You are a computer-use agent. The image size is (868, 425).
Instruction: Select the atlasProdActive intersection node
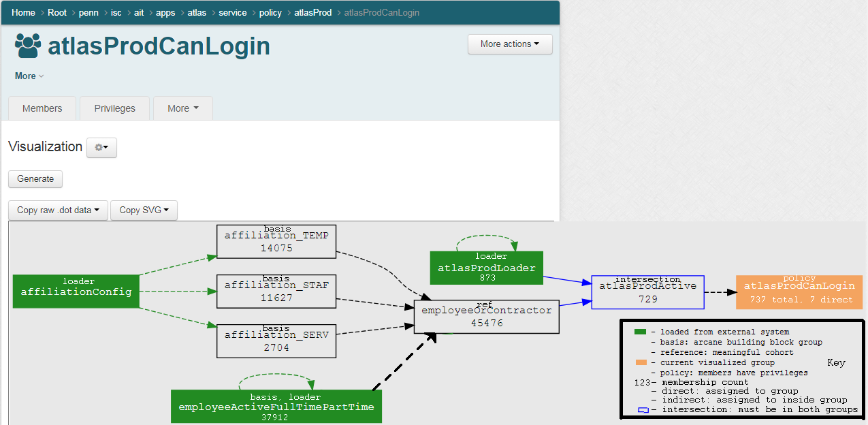point(648,292)
